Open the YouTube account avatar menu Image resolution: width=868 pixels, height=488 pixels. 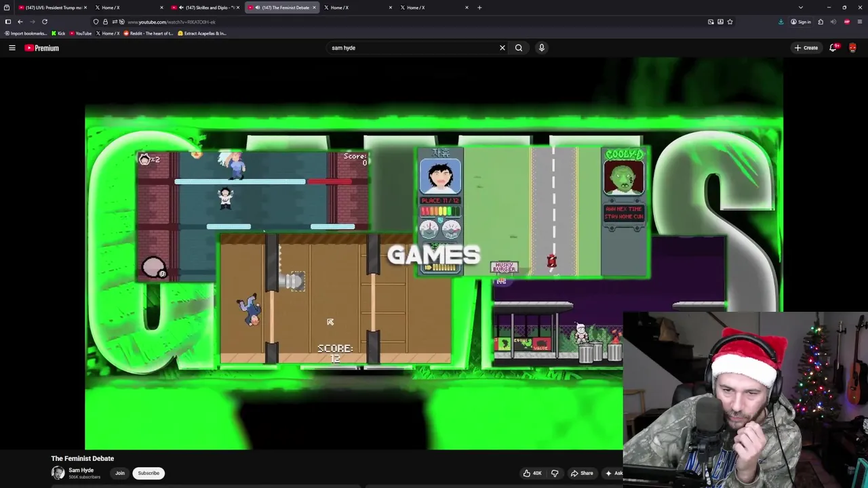point(852,48)
